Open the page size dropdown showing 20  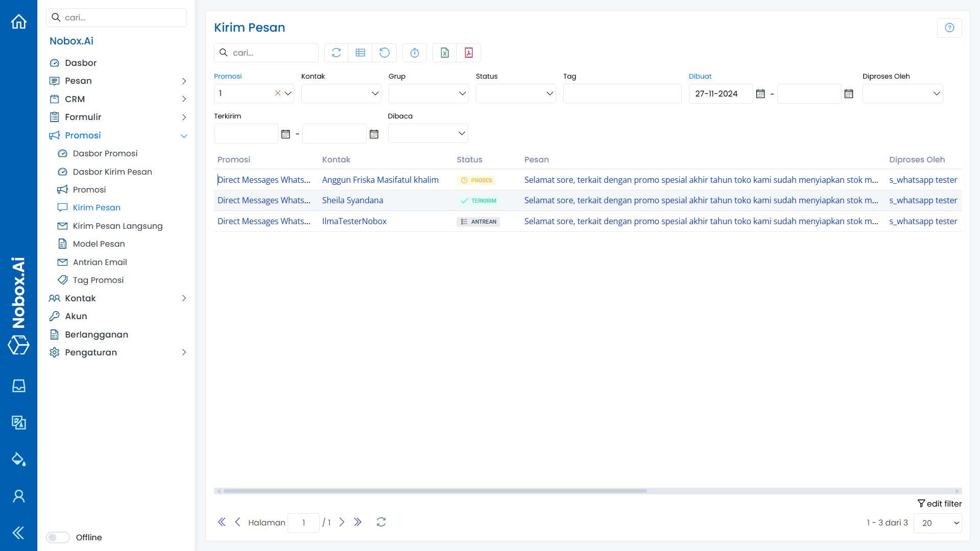938,523
